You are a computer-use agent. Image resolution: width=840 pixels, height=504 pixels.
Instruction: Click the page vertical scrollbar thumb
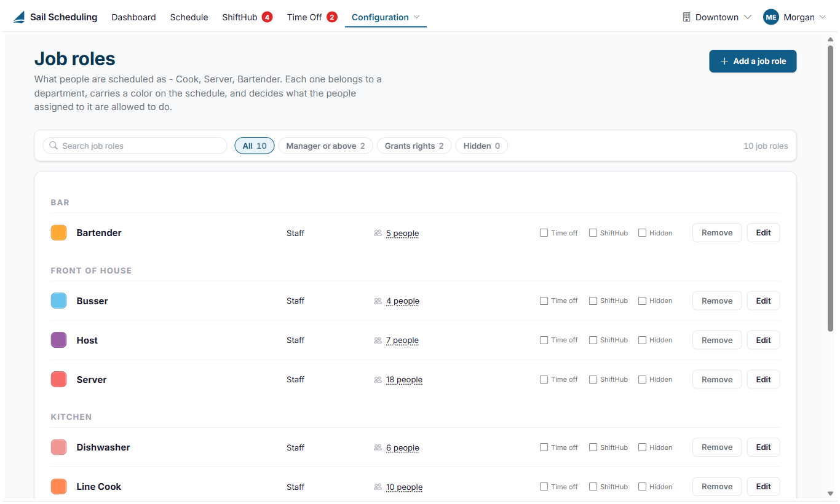(x=830, y=188)
